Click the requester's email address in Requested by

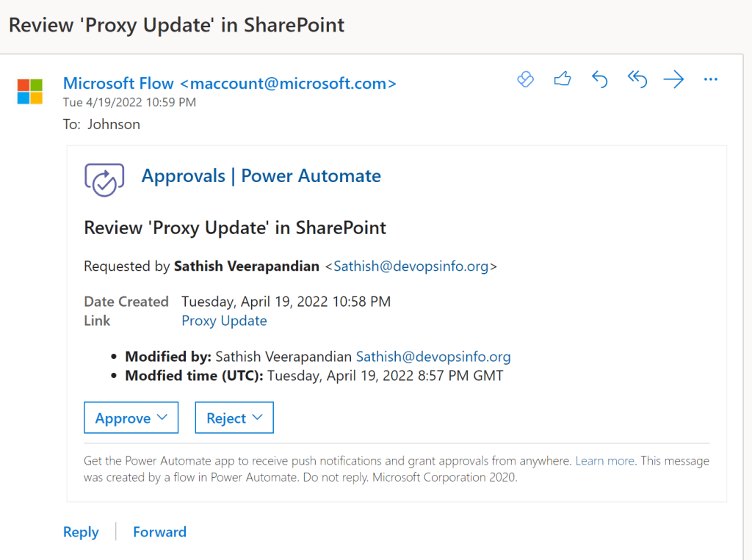[411, 266]
